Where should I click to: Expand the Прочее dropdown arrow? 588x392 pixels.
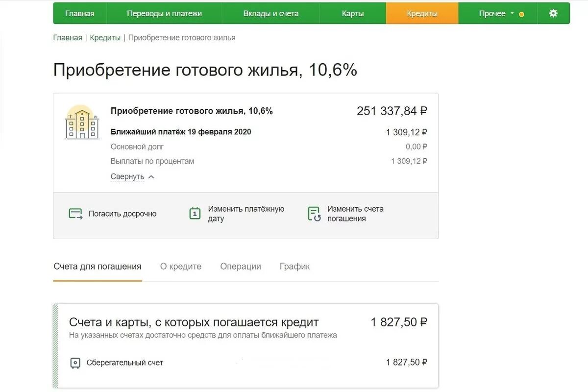512,13
